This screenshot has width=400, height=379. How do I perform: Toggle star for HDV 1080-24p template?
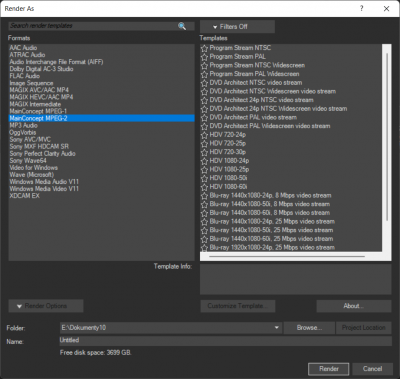pyautogui.click(x=204, y=161)
